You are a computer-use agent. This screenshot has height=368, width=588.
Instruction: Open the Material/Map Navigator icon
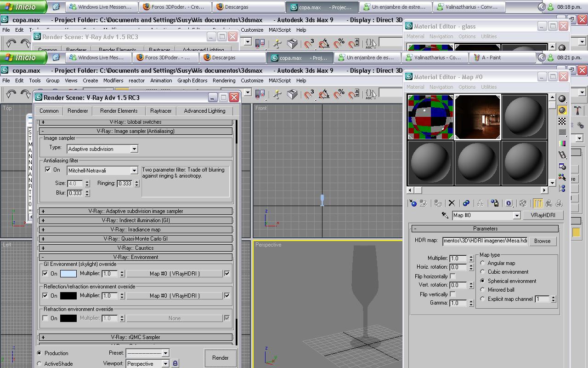click(x=562, y=188)
